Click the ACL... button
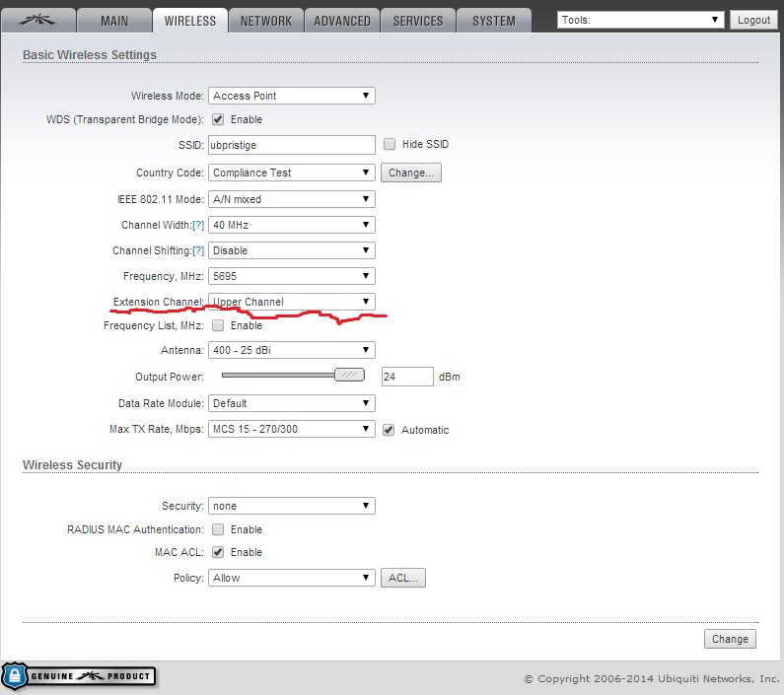The width and height of the screenshot is (784, 695). tap(403, 578)
